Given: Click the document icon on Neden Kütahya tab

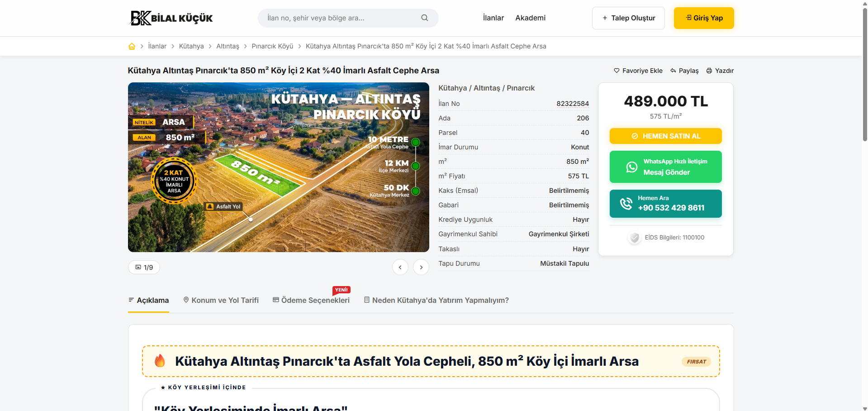Looking at the screenshot, I should click(367, 300).
